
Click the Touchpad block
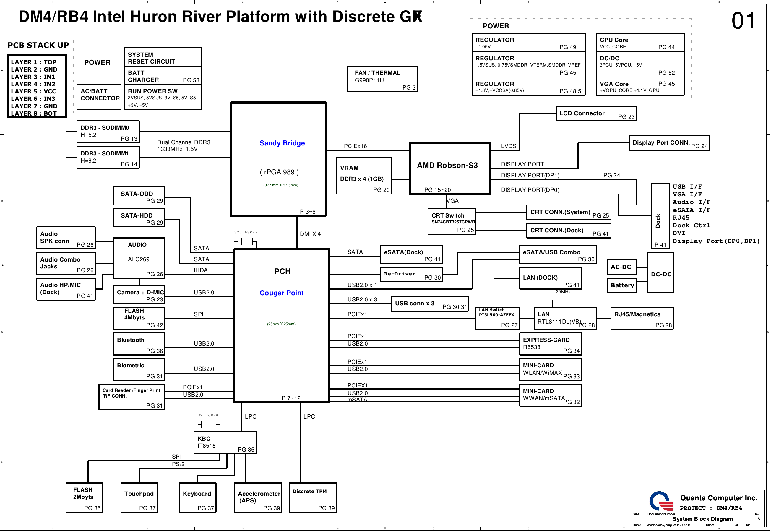click(x=139, y=498)
